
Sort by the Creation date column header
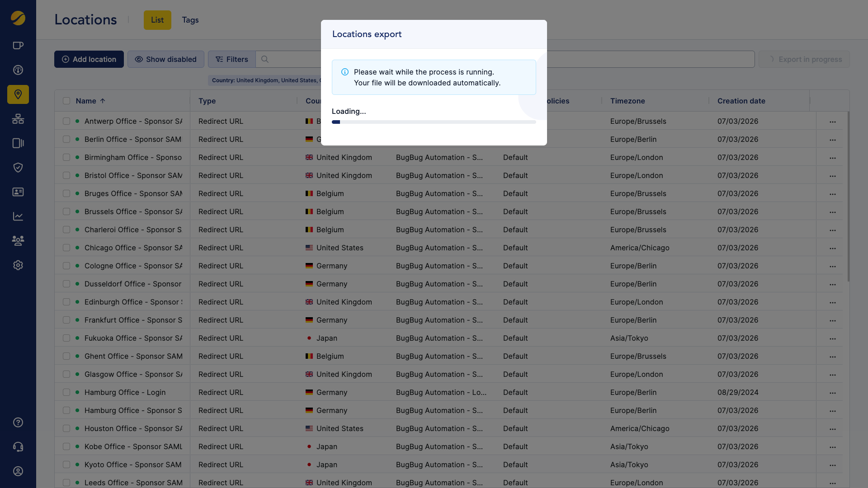click(x=741, y=101)
